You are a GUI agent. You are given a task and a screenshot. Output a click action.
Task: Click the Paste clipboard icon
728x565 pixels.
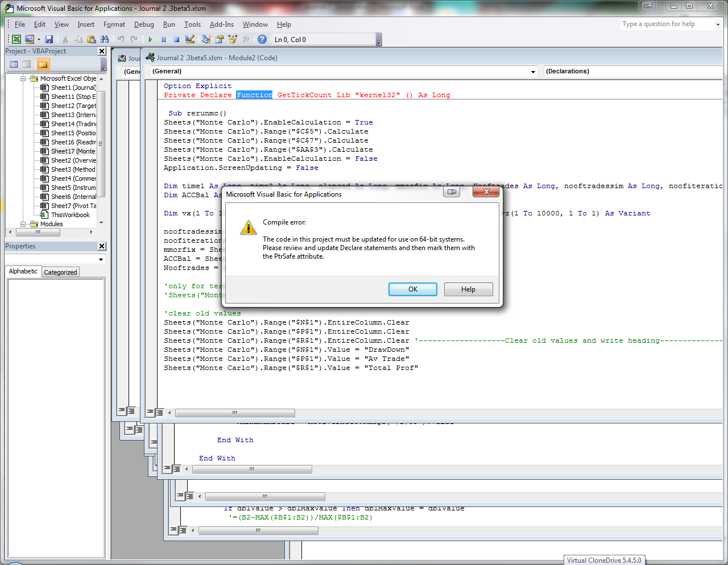pos(91,39)
